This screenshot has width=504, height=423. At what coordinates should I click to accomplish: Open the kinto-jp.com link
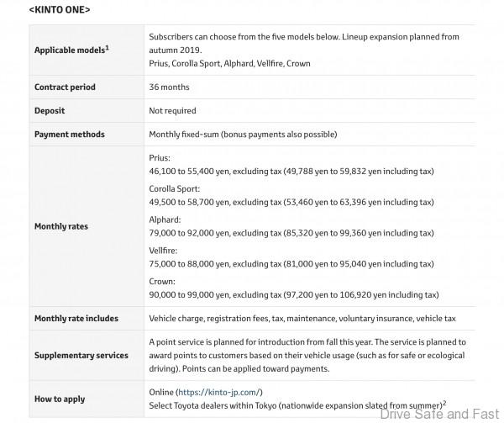[x=219, y=392]
